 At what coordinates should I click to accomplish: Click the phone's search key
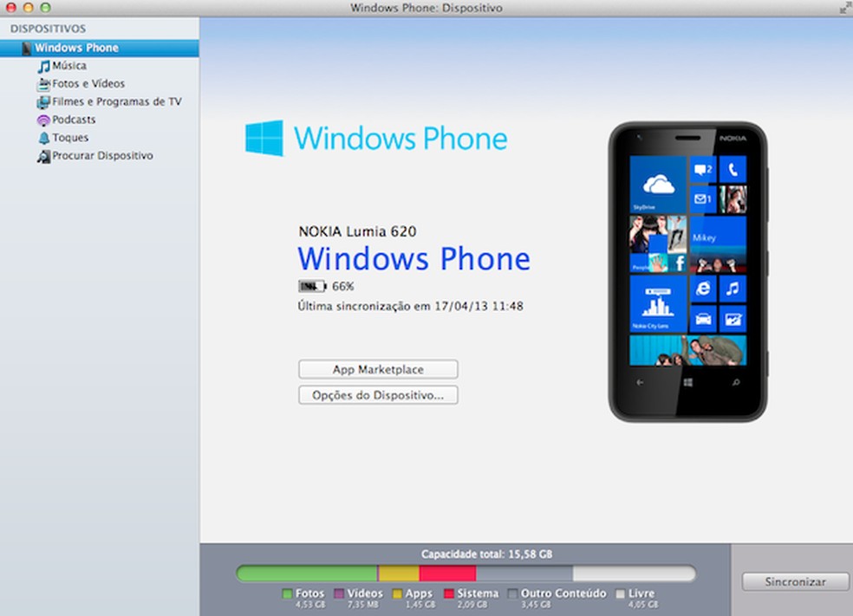coord(735,383)
